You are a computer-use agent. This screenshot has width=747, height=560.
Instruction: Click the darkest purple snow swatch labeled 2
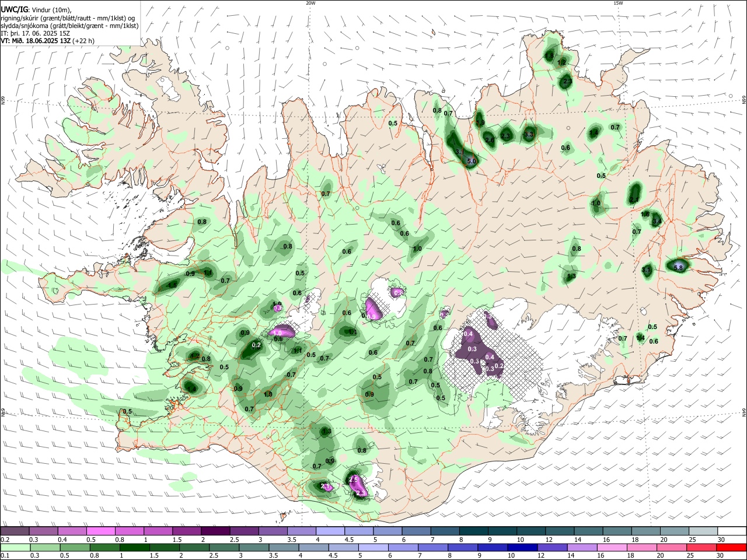(x=215, y=531)
